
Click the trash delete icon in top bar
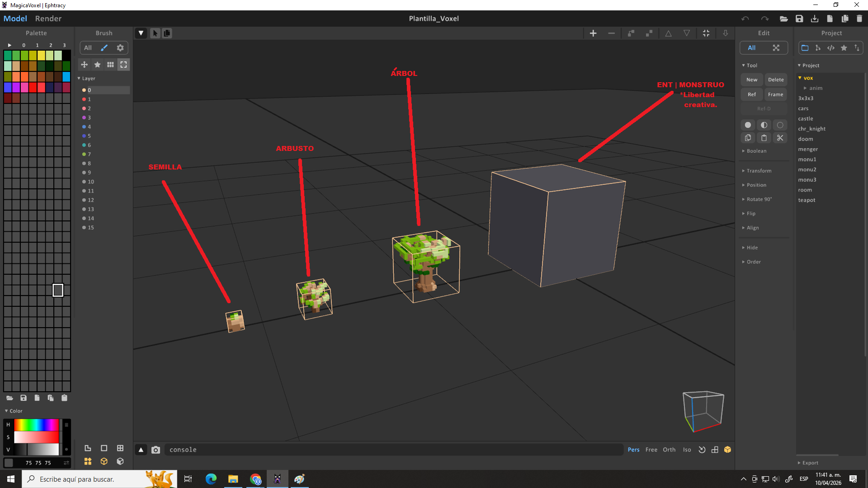coord(859,19)
